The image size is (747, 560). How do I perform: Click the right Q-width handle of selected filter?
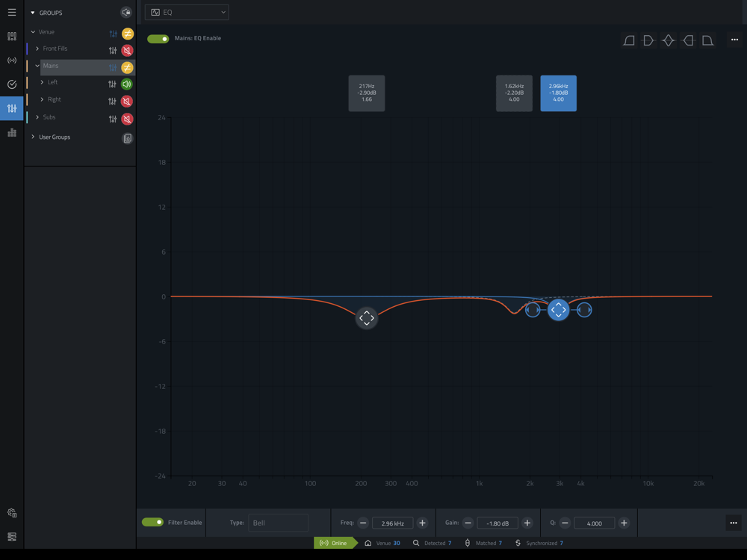pos(584,310)
